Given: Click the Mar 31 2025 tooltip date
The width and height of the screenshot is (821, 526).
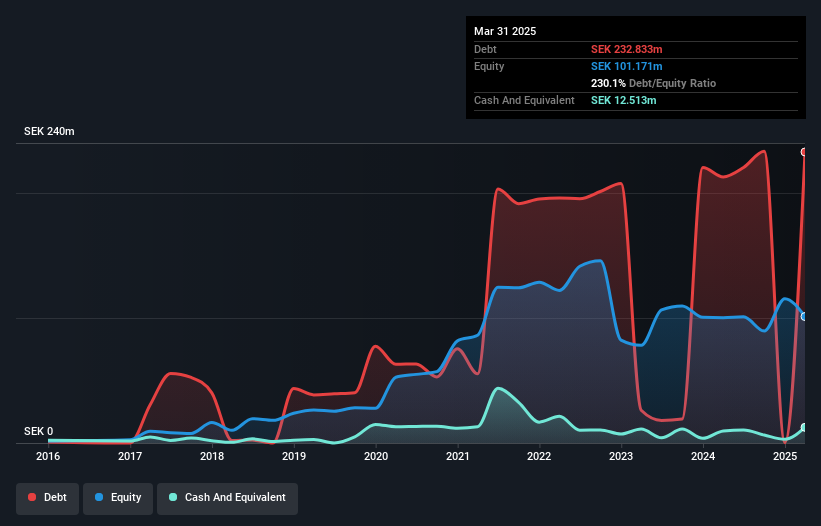Looking at the screenshot, I should 505,31.
